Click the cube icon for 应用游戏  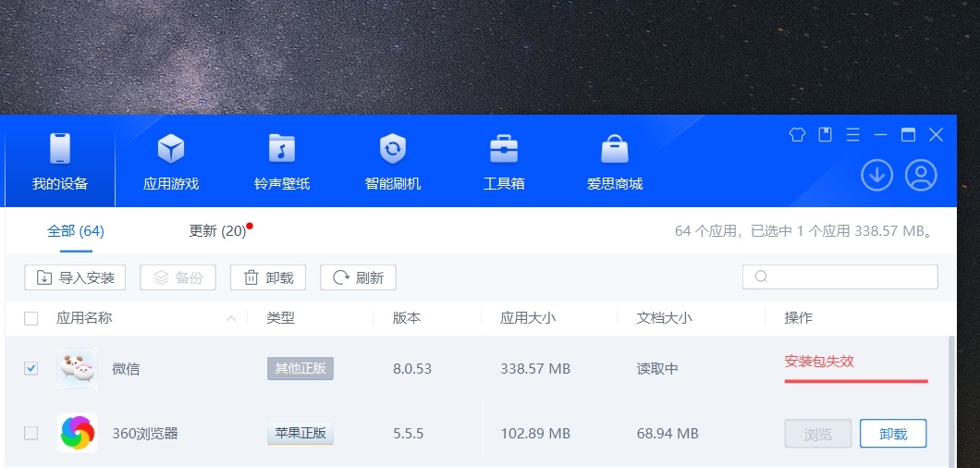[171, 149]
